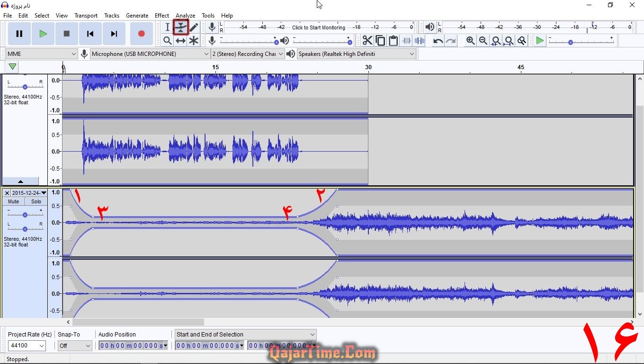Image resolution: width=644 pixels, height=364 pixels.
Task: Adjust the 2015-12-24 track gain slider
Action: [x=25, y=214]
